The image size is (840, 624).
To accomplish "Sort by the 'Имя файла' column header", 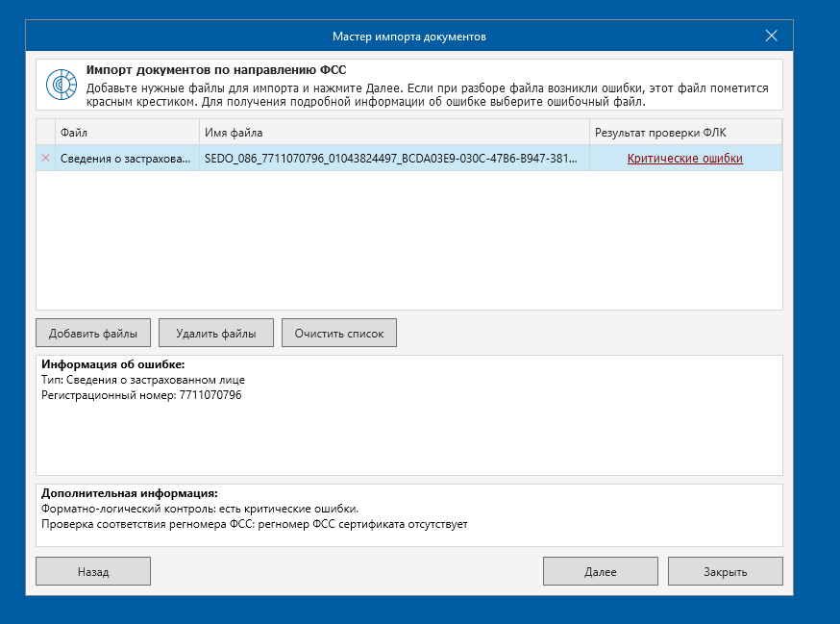I will (x=394, y=133).
